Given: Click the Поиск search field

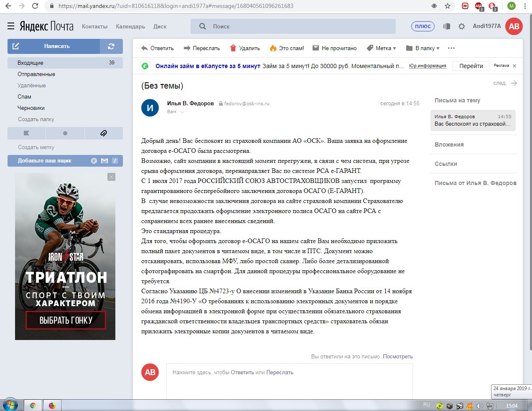Looking at the screenshot, I should click(293, 26).
